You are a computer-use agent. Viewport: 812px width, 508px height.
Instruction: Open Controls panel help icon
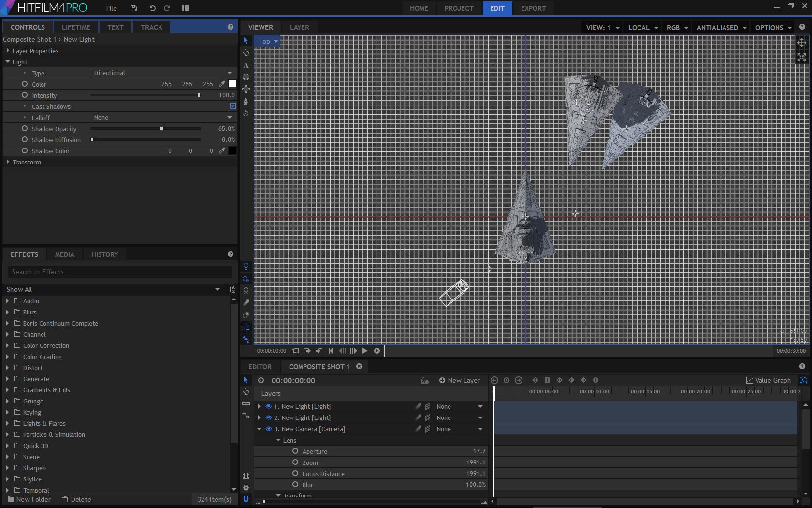coord(231,27)
